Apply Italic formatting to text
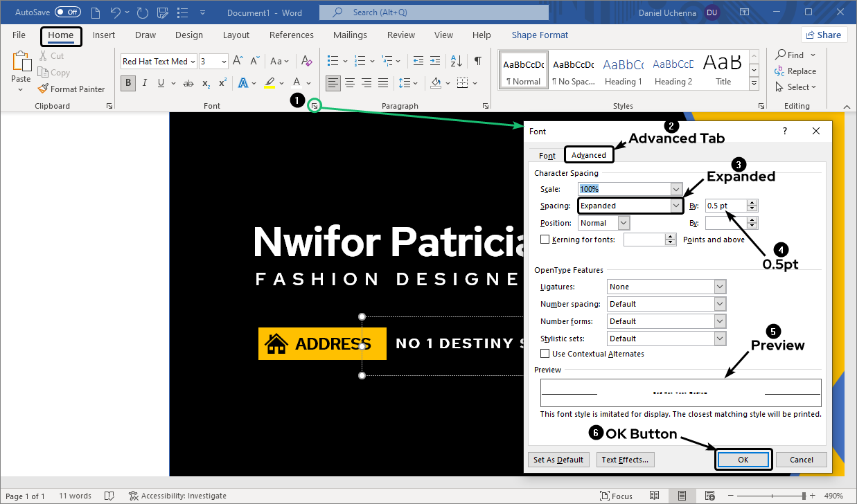The image size is (857, 504). pyautogui.click(x=145, y=83)
